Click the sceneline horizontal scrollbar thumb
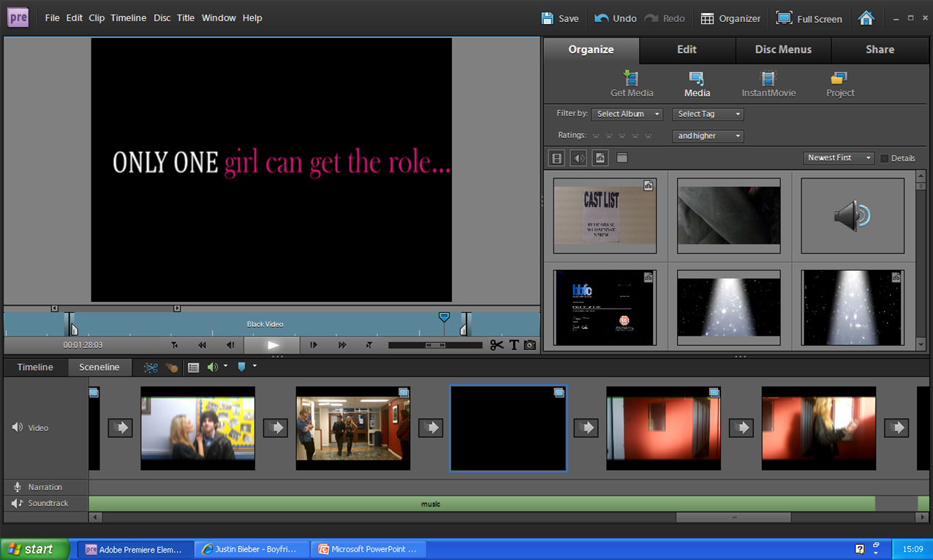933x560 pixels. [733, 518]
